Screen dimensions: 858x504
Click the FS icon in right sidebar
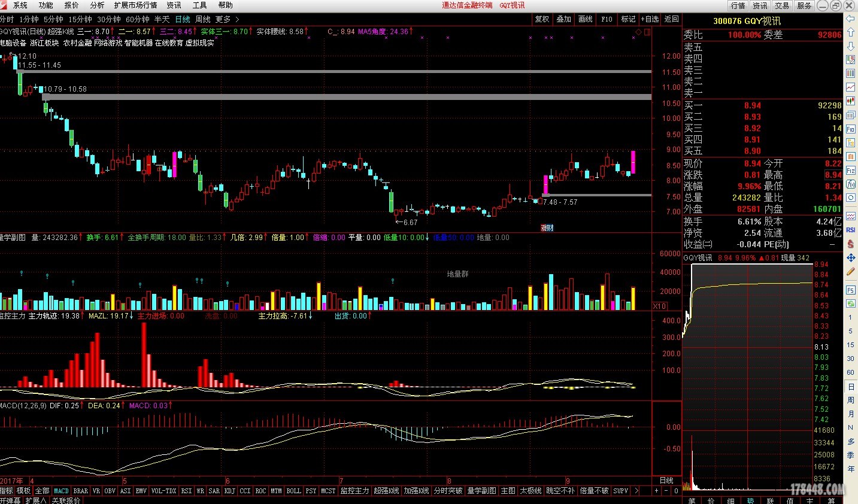tap(850, 290)
